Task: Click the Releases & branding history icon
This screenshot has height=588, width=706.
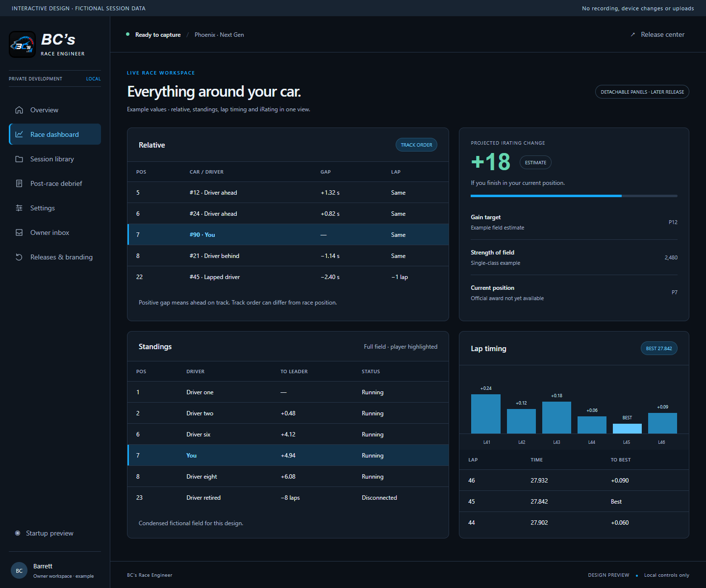Action: click(x=19, y=257)
